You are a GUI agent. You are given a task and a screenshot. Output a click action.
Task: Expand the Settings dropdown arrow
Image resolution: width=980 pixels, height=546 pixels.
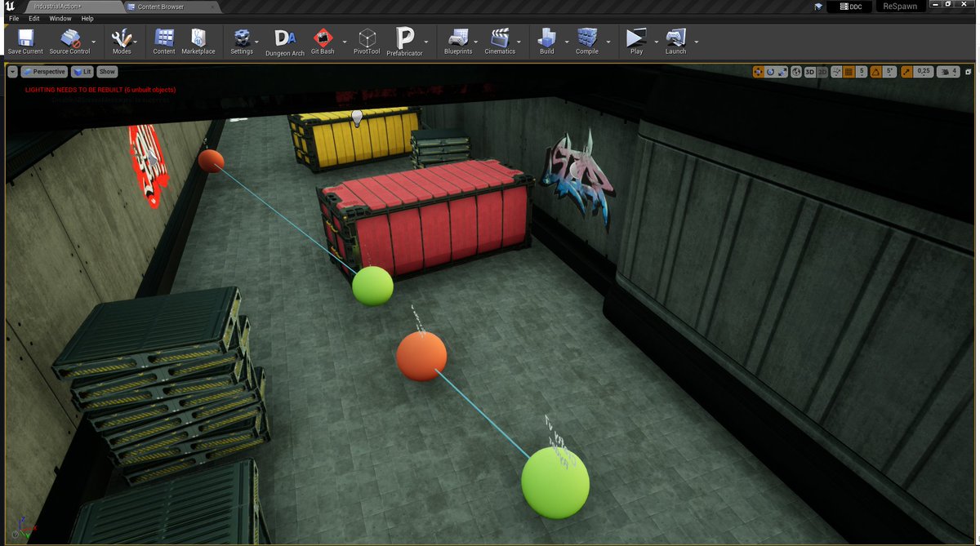(257, 41)
